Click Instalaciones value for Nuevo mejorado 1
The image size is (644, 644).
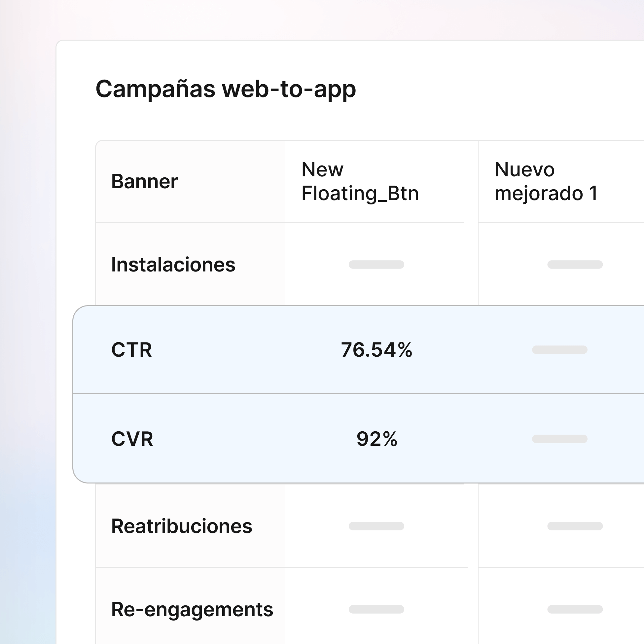click(575, 265)
